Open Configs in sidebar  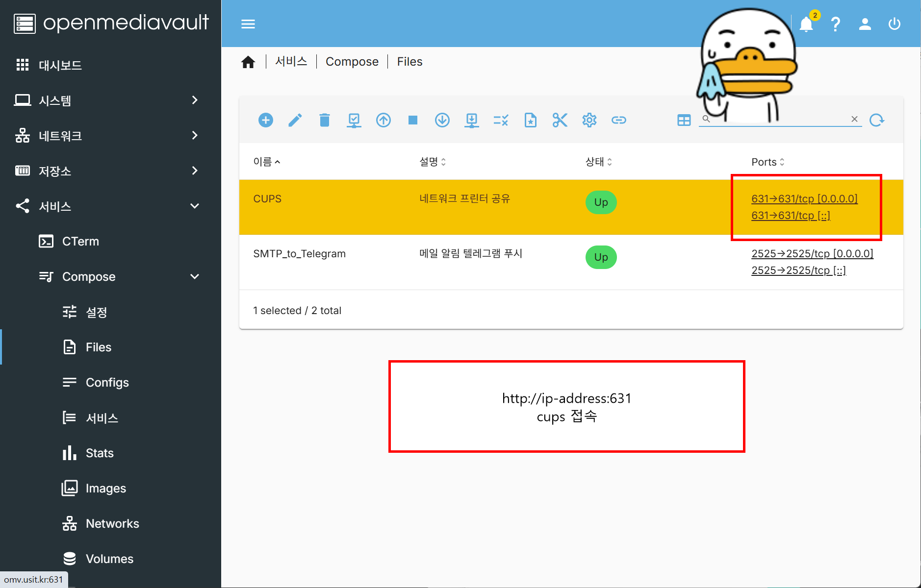pos(110,382)
